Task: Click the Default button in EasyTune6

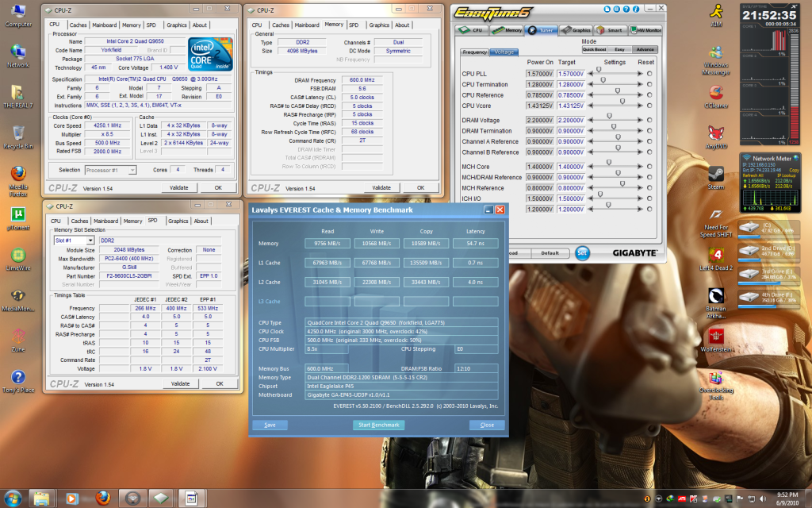Action: (x=550, y=253)
